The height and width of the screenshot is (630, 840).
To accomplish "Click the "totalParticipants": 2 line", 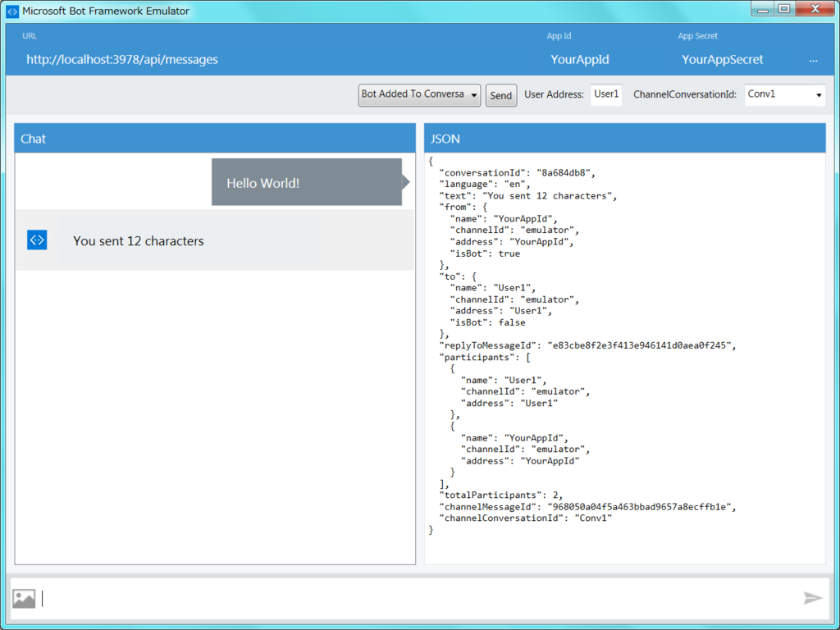I will point(500,495).
